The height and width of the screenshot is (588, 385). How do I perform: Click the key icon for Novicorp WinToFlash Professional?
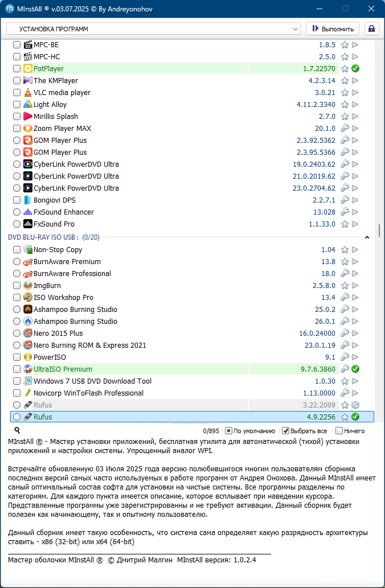(345, 393)
